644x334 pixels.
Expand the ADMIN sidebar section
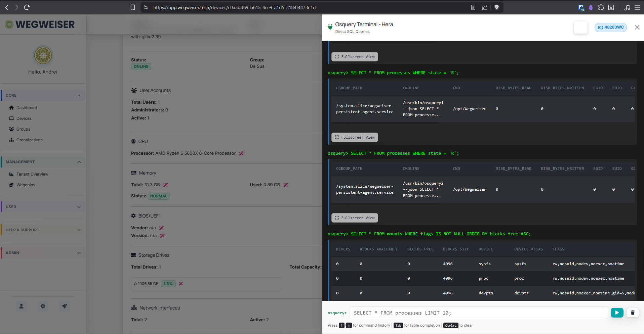79,253
